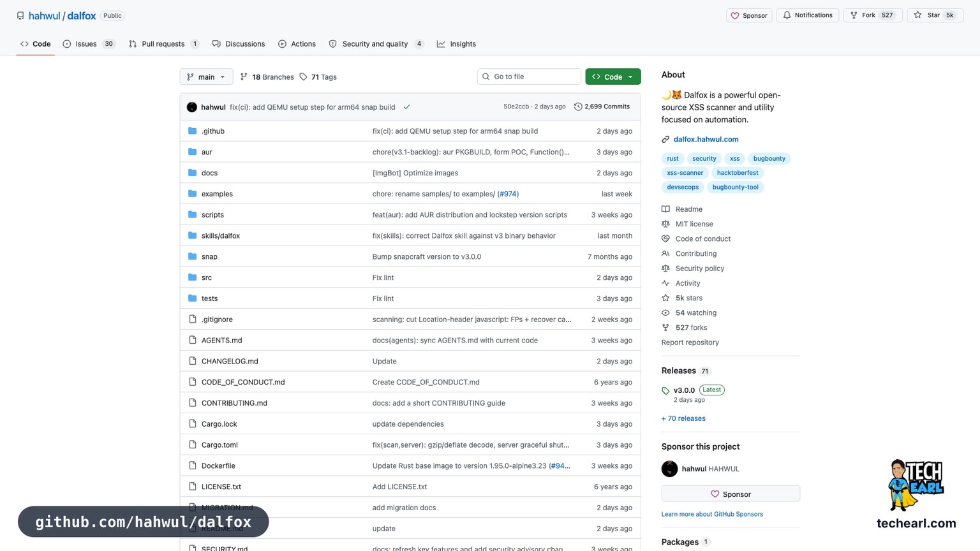The image size is (980, 551).
Task: Click Report repository
Action: [x=690, y=342]
